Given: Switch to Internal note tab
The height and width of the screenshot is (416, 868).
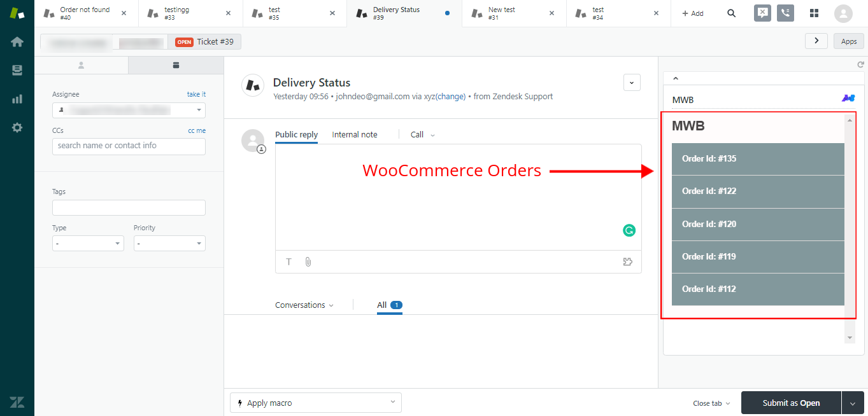Looking at the screenshot, I should (355, 135).
